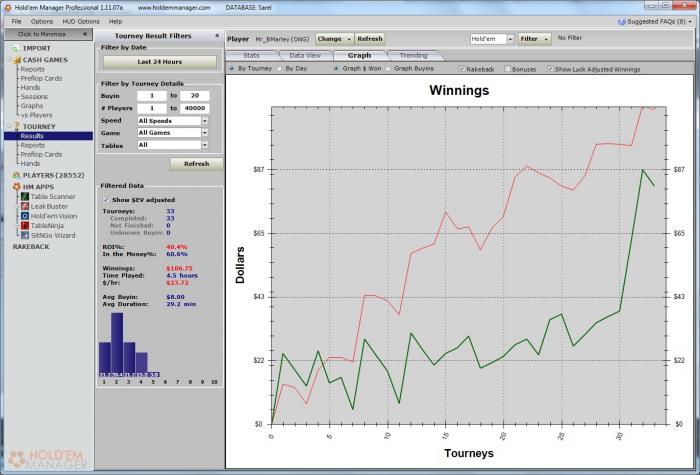This screenshot has width=700, height=475.
Task: Select Graph $ Won radio button
Action: pyautogui.click(x=336, y=68)
